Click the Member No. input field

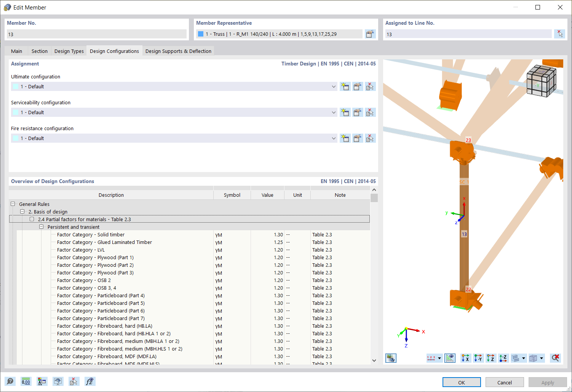click(x=97, y=34)
